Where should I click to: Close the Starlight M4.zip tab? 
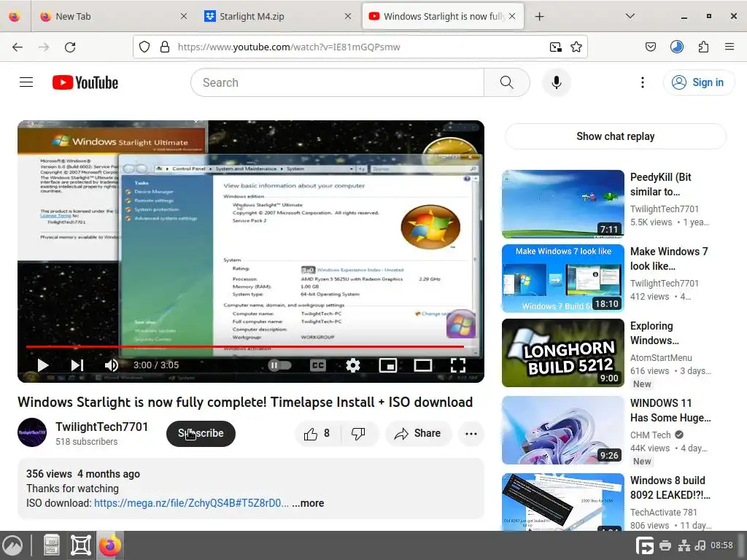348,16
